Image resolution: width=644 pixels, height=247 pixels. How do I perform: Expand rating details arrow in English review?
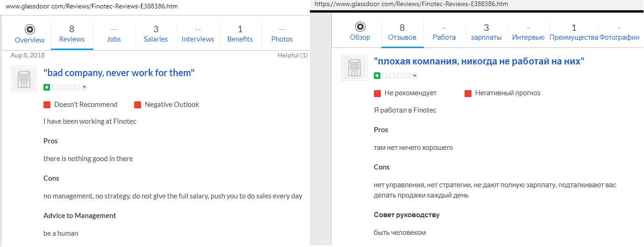(84, 87)
